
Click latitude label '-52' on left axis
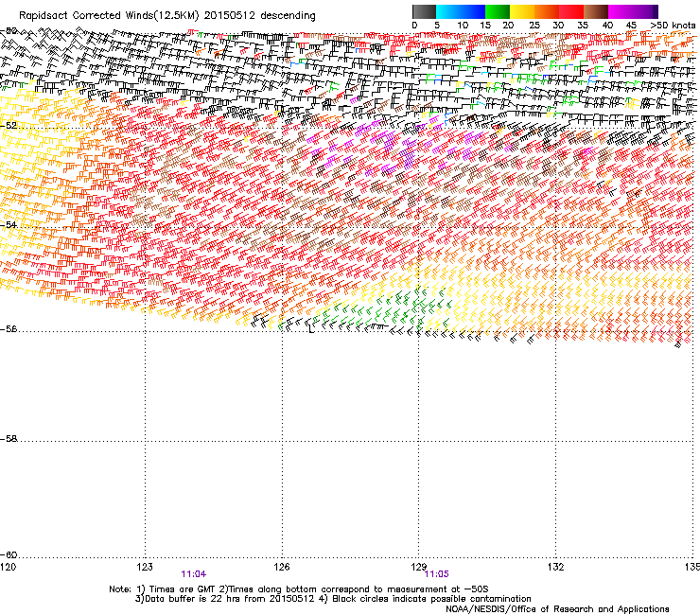pos(9,126)
